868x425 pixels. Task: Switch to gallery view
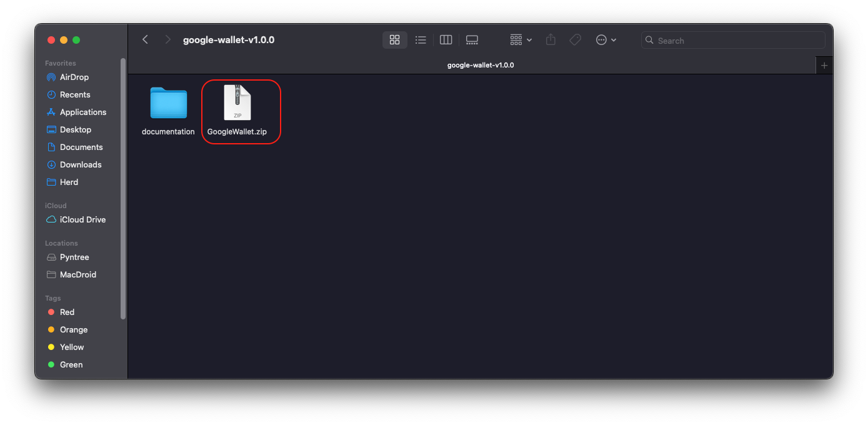coord(472,40)
